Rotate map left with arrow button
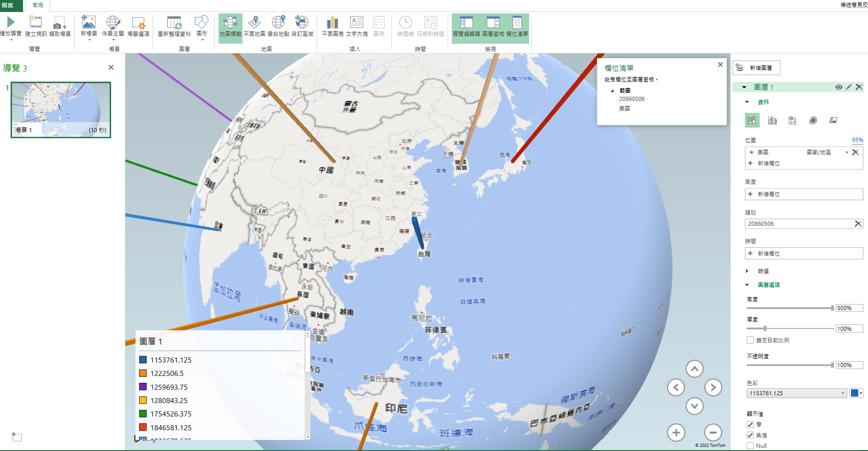 tap(676, 387)
